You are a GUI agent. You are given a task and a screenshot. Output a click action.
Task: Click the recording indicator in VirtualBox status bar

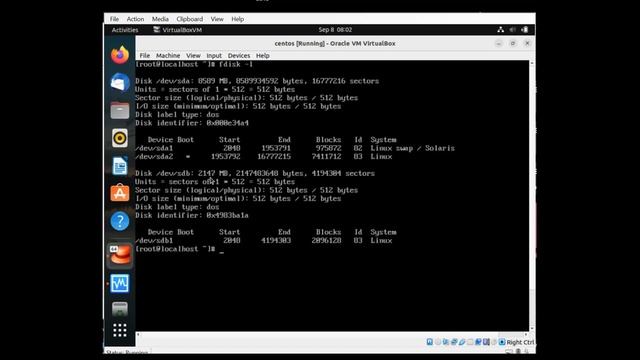[486, 342]
